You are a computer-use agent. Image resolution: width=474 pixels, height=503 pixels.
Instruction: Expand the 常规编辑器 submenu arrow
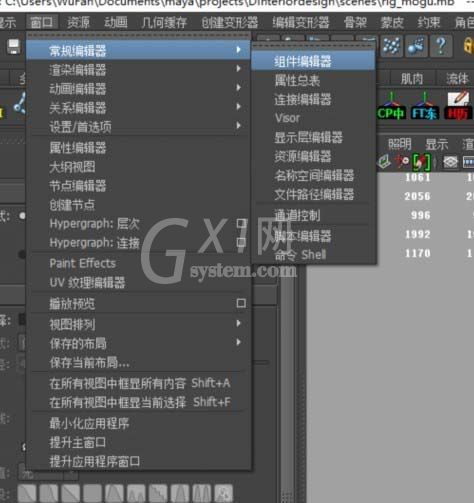pos(239,50)
